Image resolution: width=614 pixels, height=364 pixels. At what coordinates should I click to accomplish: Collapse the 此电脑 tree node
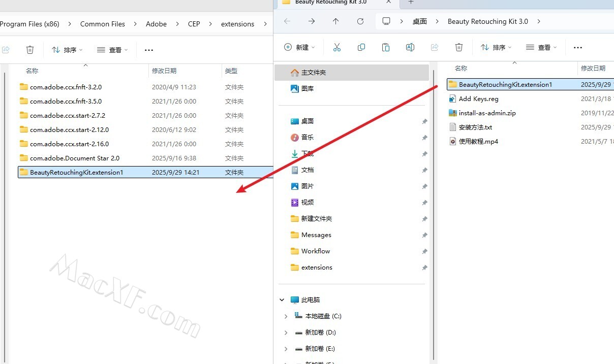[x=282, y=300]
